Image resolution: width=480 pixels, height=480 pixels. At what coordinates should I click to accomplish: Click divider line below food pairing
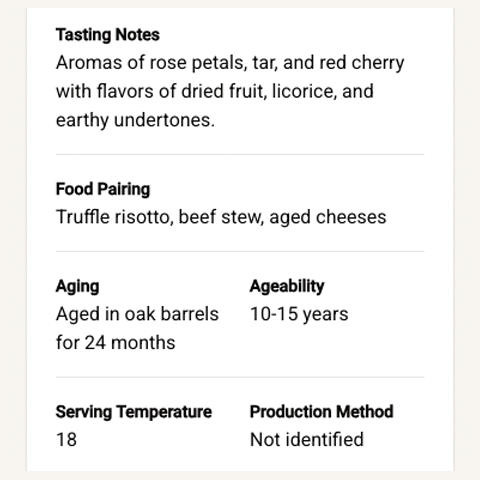(x=240, y=251)
